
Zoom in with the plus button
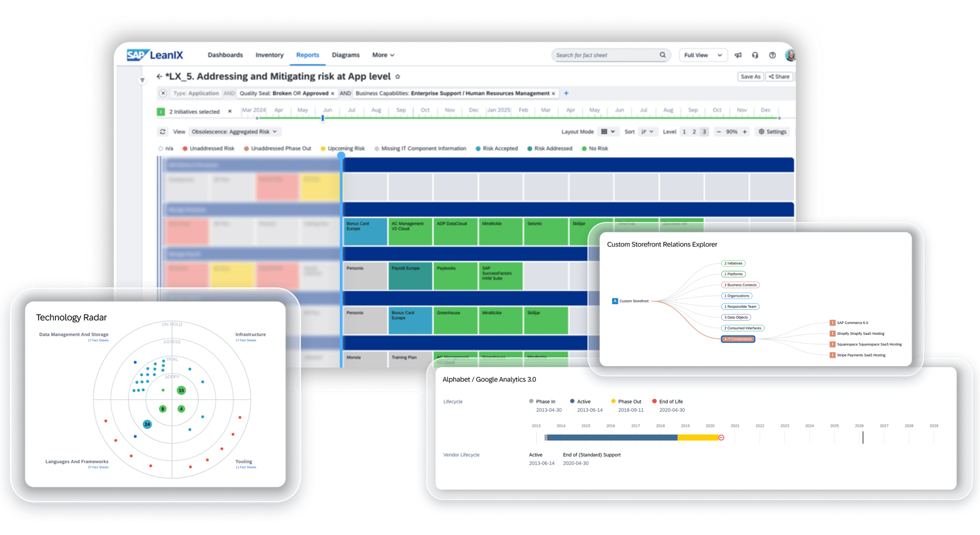click(x=745, y=132)
